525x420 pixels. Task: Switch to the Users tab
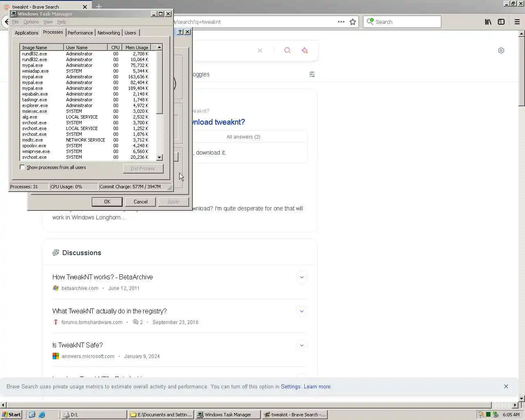click(x=130, y=33)
